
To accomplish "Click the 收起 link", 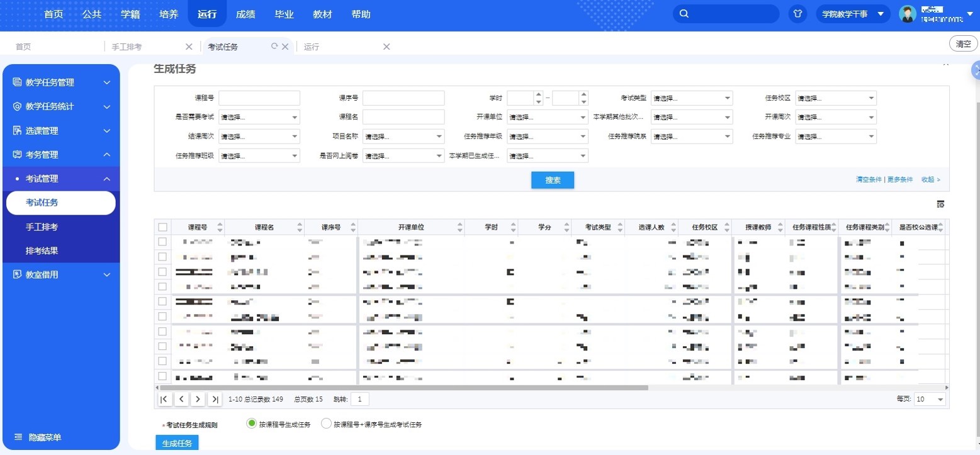I will (930, 179).
